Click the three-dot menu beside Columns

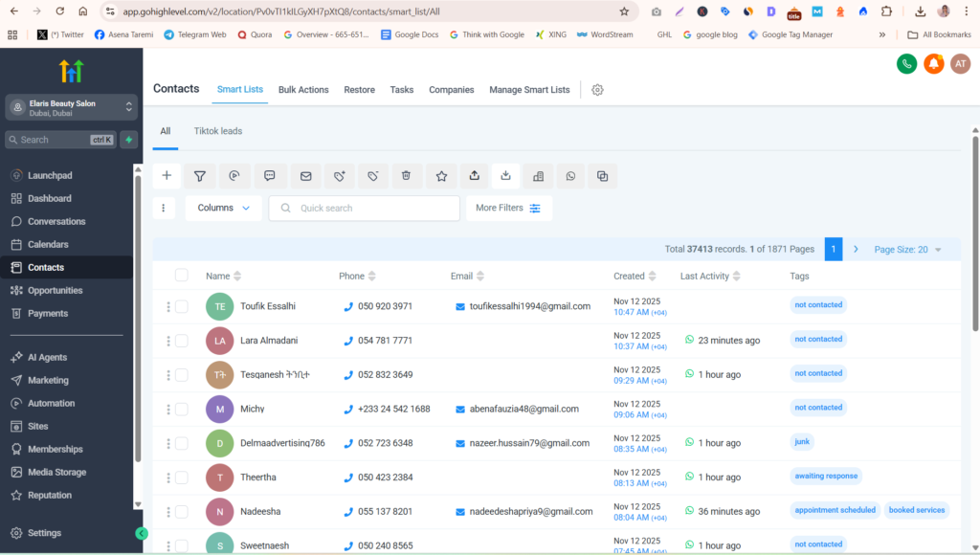click(x=164, y=209)
